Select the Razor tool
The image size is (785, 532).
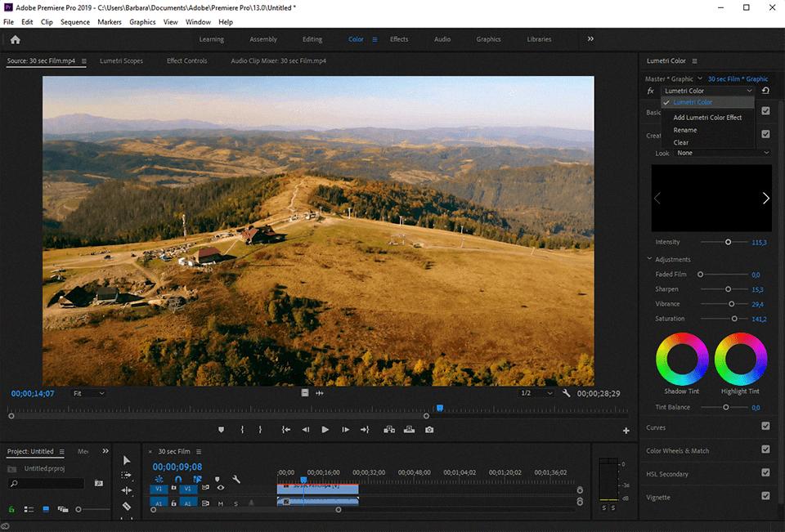coord(127,506)
